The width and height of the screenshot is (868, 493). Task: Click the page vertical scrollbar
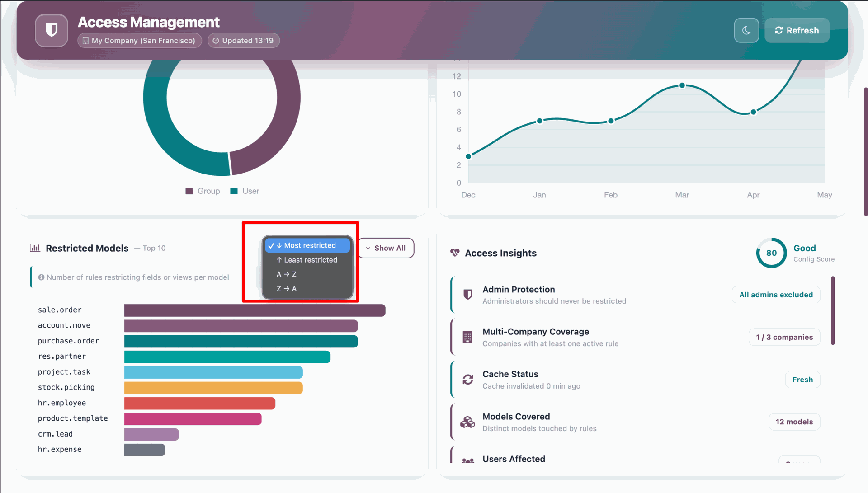865,151
